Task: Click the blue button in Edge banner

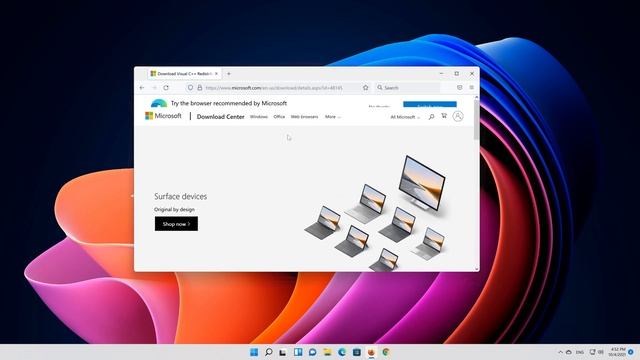Action: coord(430,104)
